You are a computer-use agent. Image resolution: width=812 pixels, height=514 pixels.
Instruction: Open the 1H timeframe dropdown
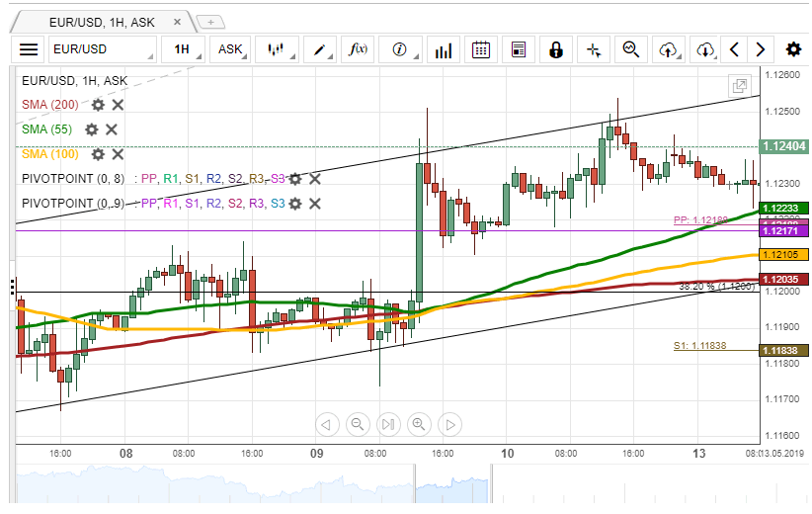coord(183,49)
